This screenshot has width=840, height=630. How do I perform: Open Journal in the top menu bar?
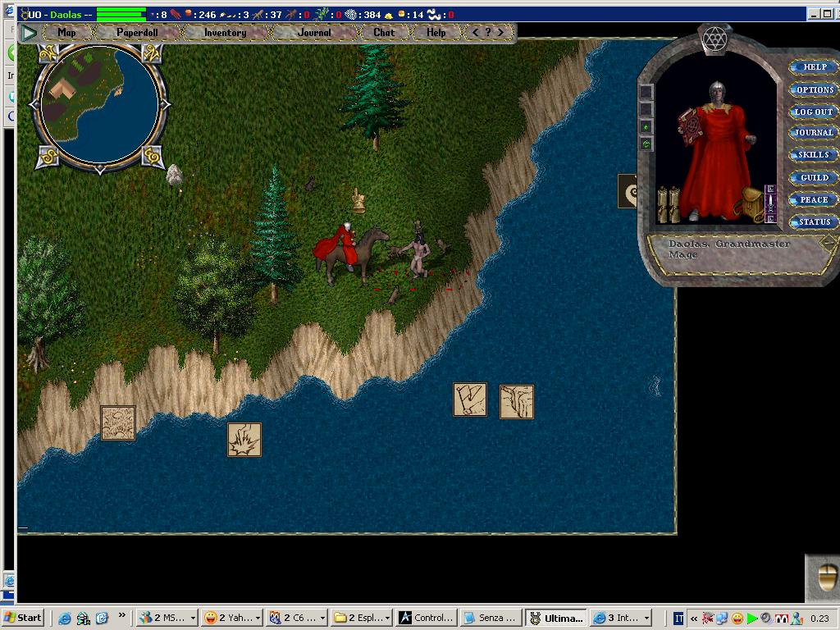click(314, 33)
